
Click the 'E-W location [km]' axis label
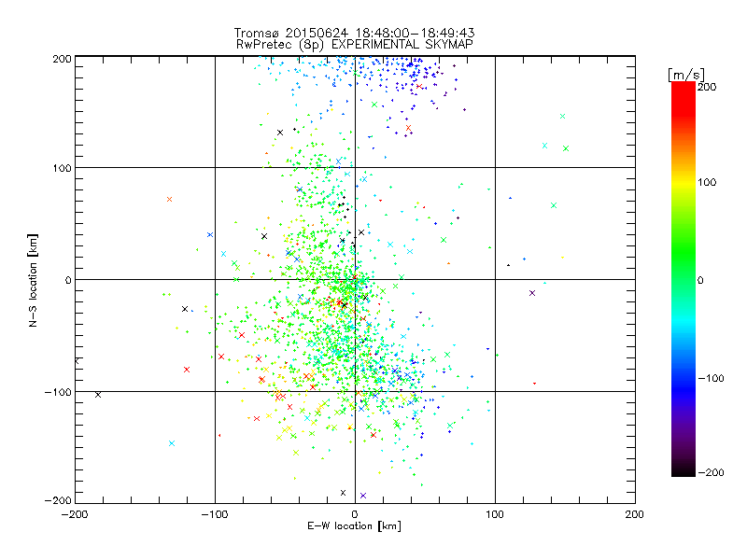(354, 525)
